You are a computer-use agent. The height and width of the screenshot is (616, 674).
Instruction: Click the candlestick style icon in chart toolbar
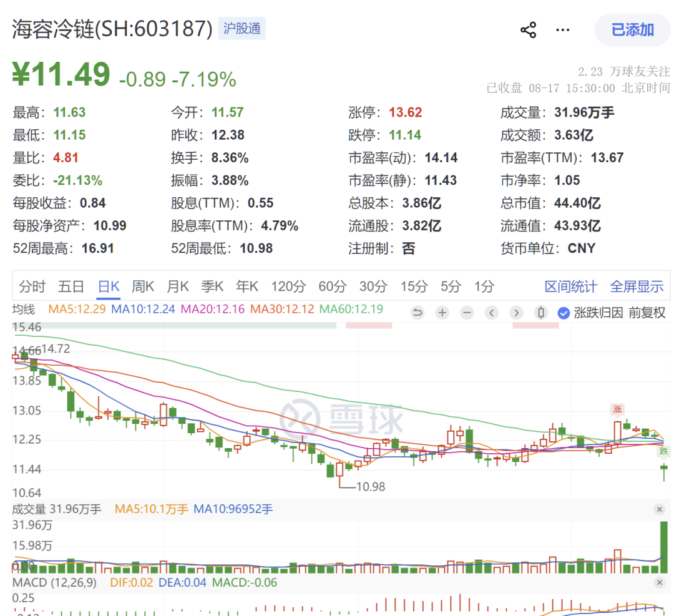point(541,313)
